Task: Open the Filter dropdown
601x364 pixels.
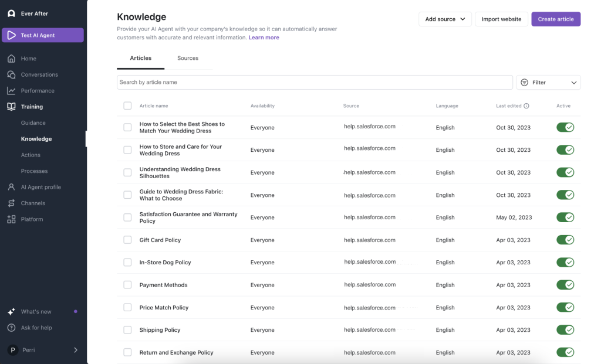Action: pos(548,82)
